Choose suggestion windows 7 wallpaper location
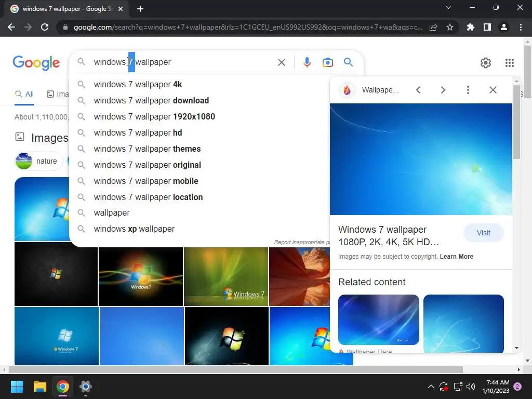The height and width of the screenshot is (399, 532). pyautogui.click(x=199, y=197)
